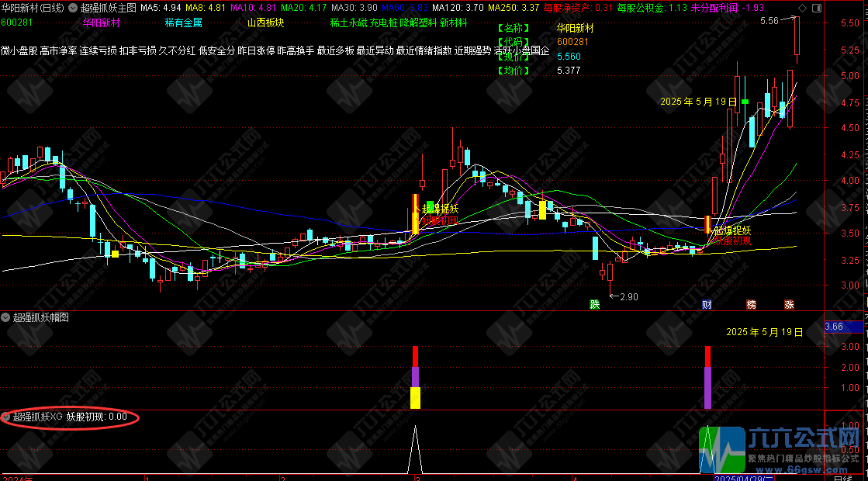Click the diamond icon at top right

(801, 7)
